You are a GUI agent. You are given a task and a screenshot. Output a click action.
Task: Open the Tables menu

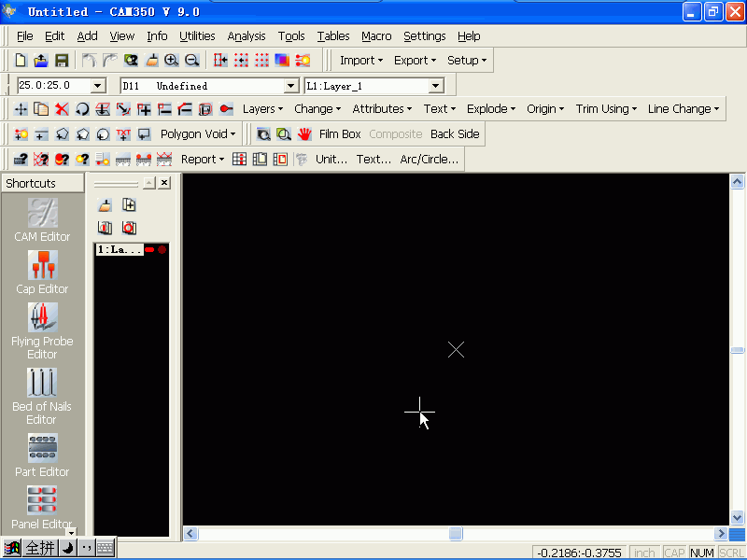333,36
